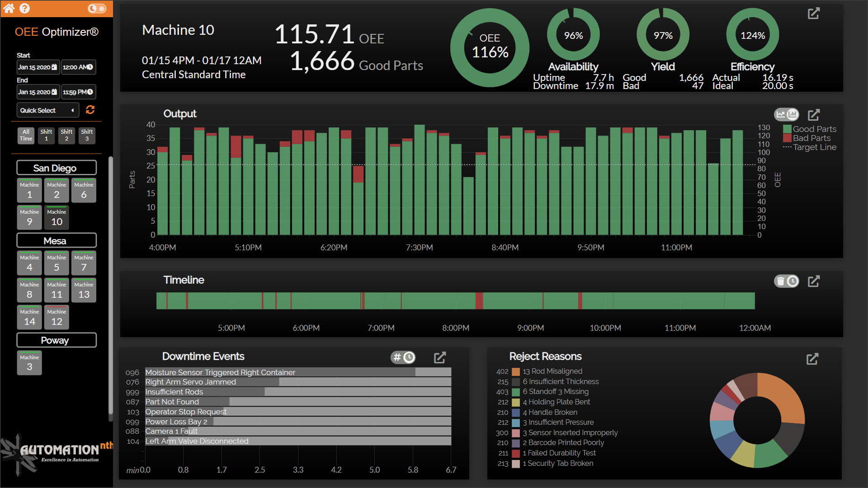Click the Good Parts green legend swatch
Screen dimensions: 868x488
click(788, 129)
